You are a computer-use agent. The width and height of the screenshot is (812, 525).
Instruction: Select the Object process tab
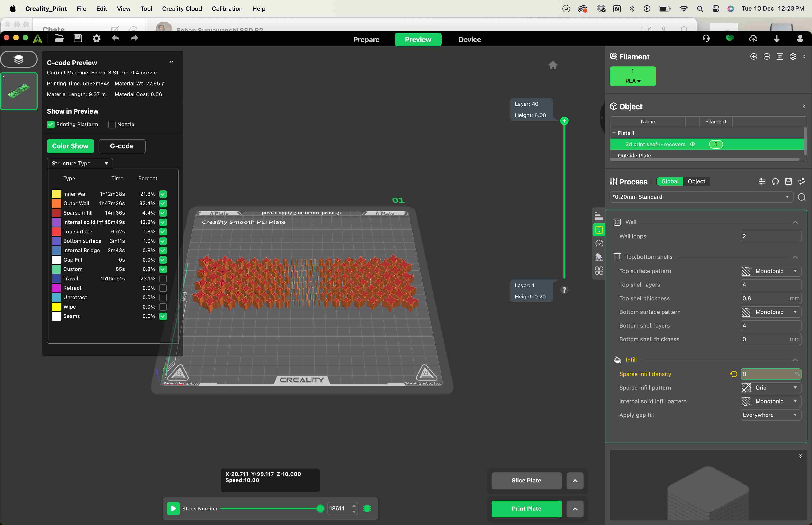696,181
